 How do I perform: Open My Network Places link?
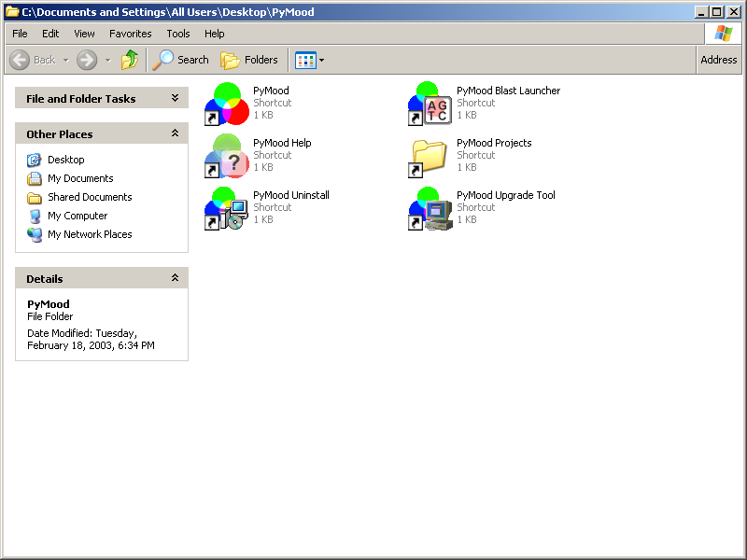tap(90, 234)
